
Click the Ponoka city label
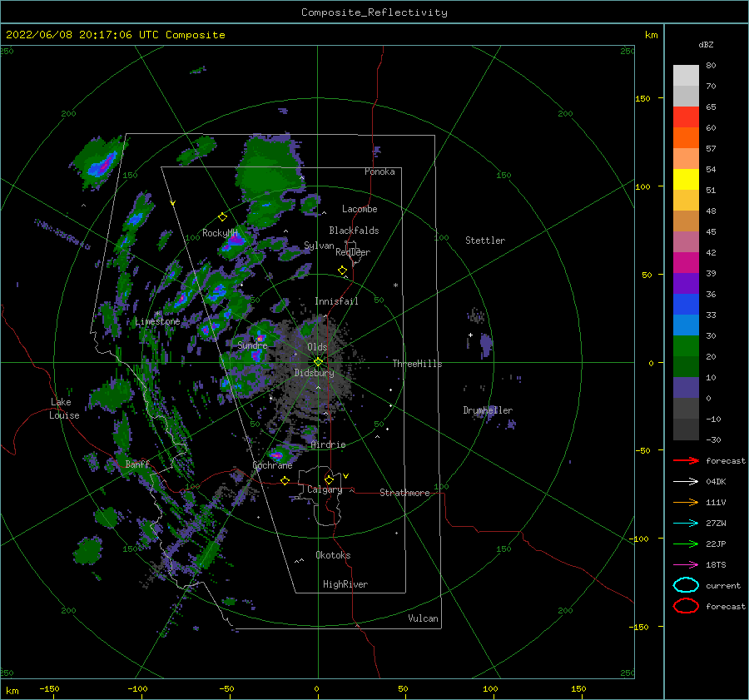379,171
